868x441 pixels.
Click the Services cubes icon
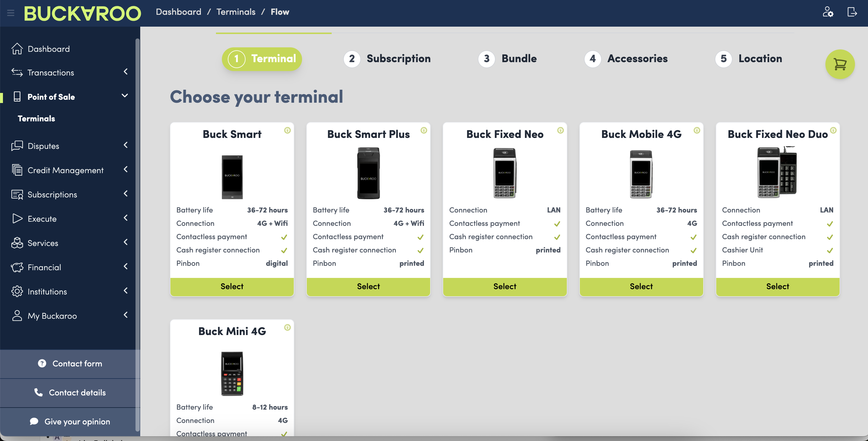17,243
